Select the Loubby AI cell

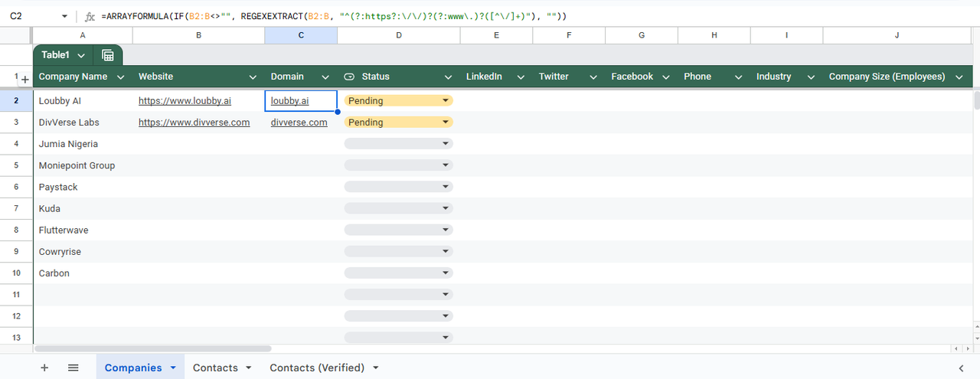[83, 100]
